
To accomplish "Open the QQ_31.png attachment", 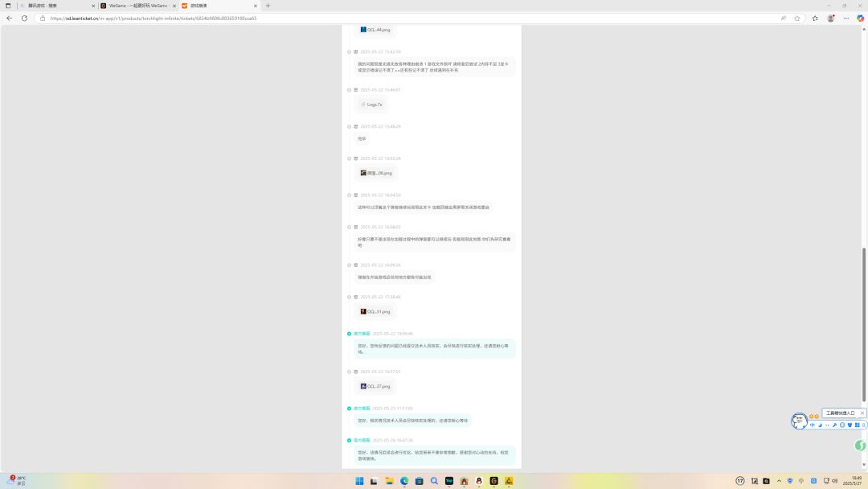I will (x=375, y=312).
